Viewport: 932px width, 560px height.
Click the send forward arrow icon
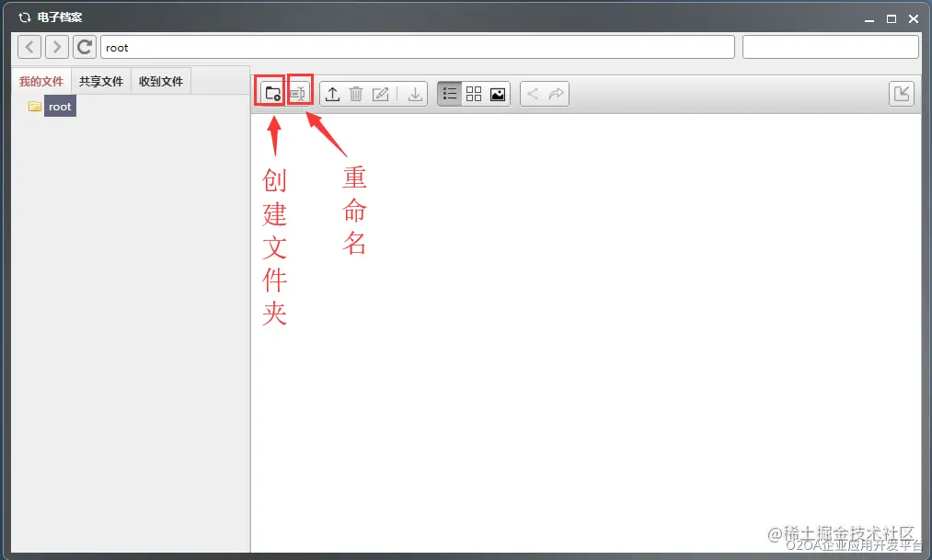tap(557, 94)
